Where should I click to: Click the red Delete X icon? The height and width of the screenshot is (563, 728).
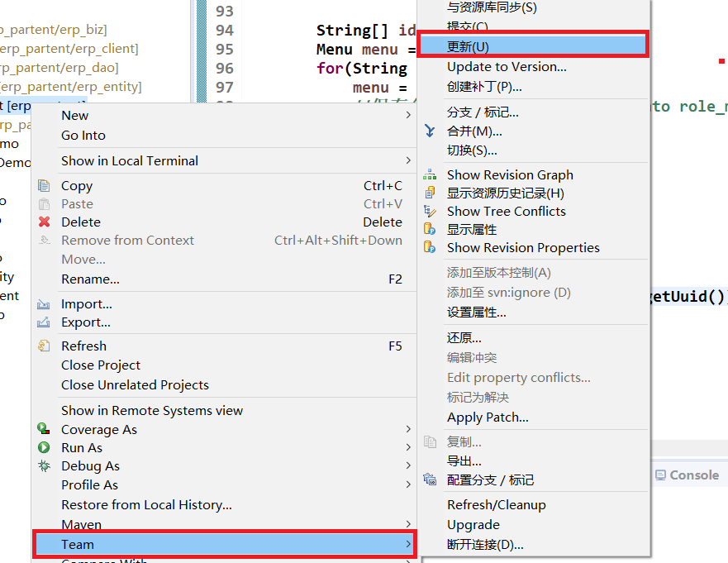(x=44, y=222)
